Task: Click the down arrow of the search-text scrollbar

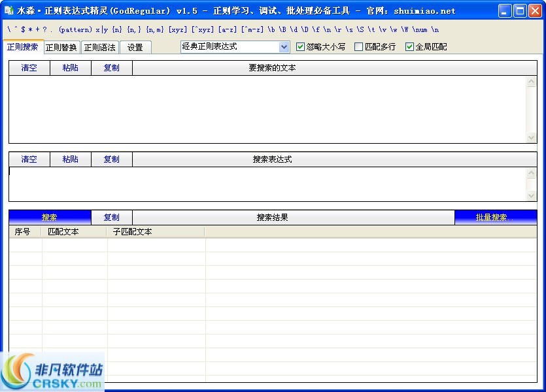Action: tap(531, 137)
